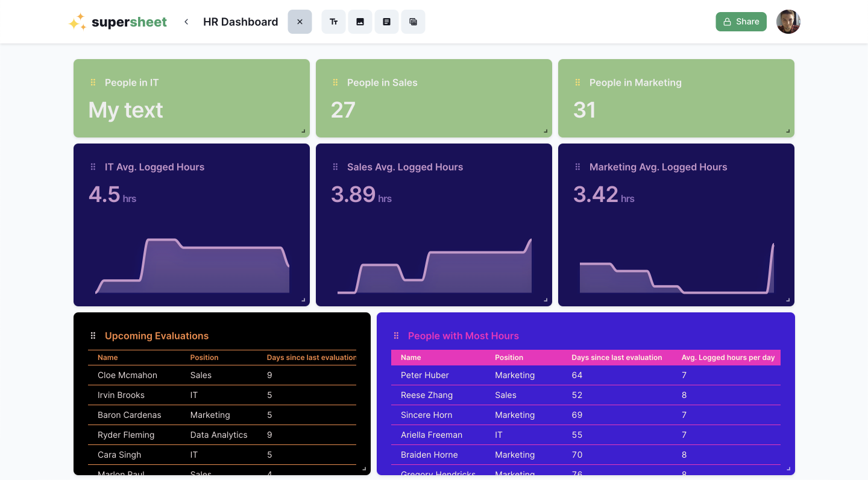
Task: Grab IT Avg. Logged Hours drag handle
Action: [x=93, y=167]
